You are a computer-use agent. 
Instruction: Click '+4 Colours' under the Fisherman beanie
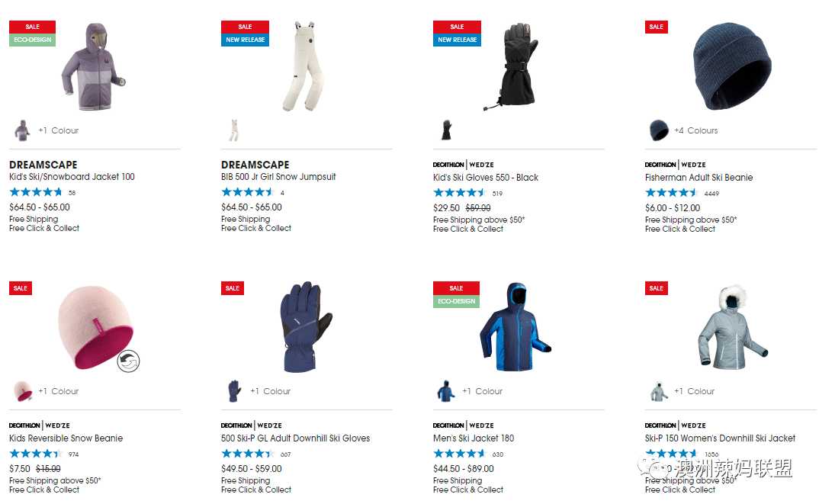[695, 130]
